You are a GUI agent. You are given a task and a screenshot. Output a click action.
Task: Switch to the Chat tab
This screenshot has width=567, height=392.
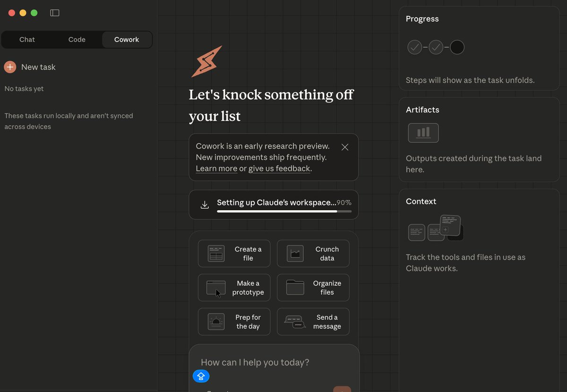[x=27, y=40]
